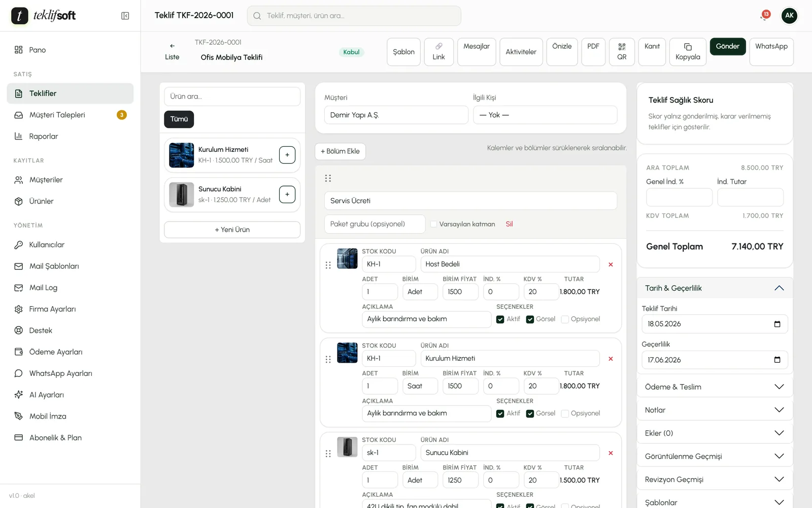Click the Gönder button

728,46
